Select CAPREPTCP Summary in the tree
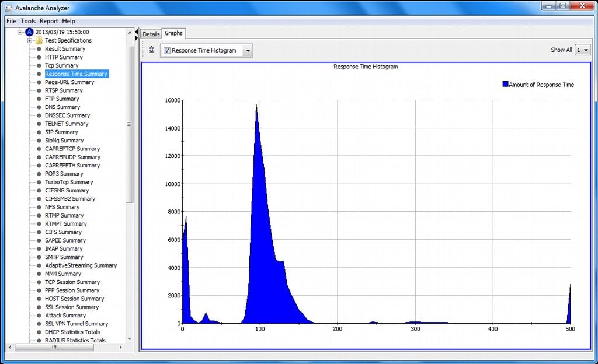Viewport: 598px width, 364px height. pyautogui.click(x=72, y=149)
